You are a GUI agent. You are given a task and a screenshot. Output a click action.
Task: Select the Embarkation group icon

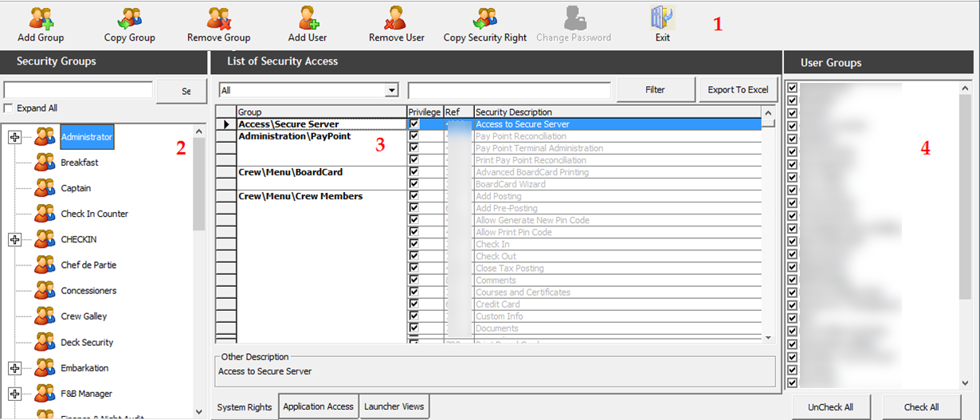point(45,368)
